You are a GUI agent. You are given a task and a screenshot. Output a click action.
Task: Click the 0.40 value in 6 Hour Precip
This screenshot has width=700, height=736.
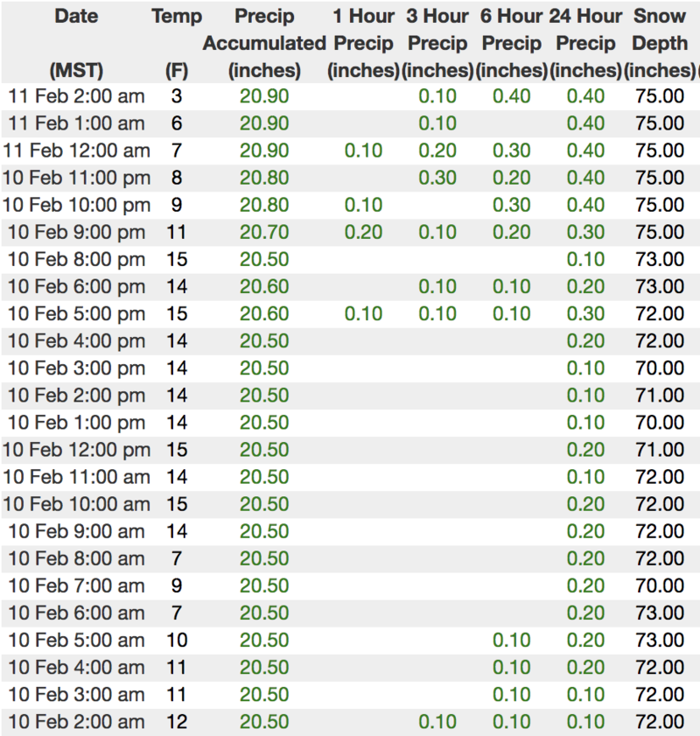pos(511,96)
